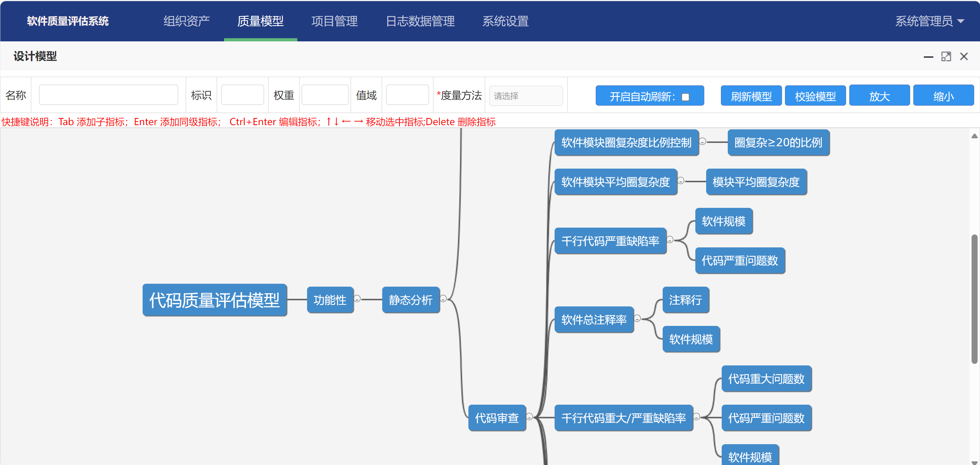Open the 项目管理 tab
This screenshot has width=980, height=465.
point(334,21)
